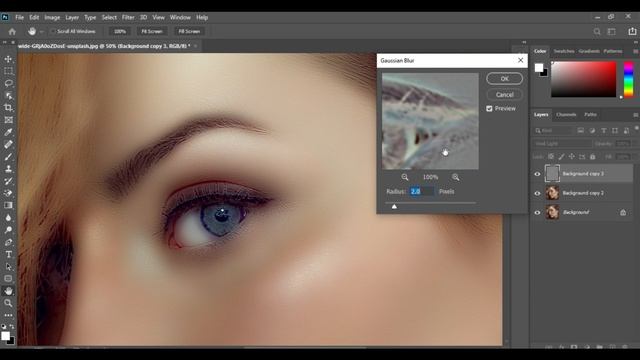640x360 pixels.
Task: Open the Select menu
Action: [109, 18]
